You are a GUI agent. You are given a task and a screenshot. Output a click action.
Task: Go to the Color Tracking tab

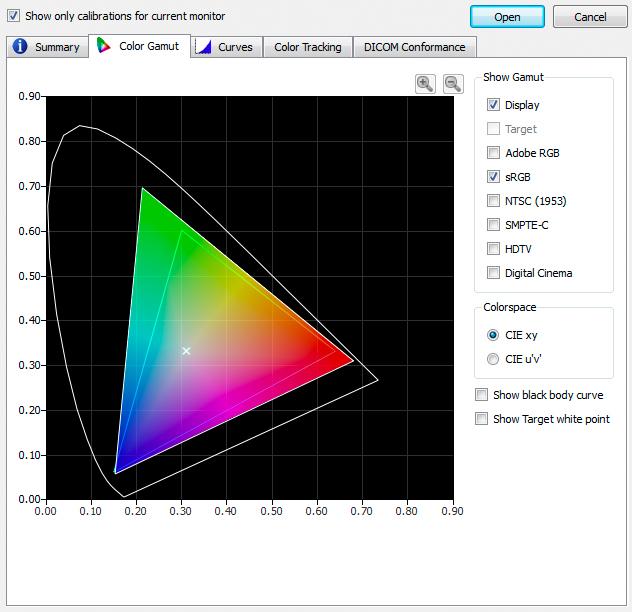tap(308, 47)
